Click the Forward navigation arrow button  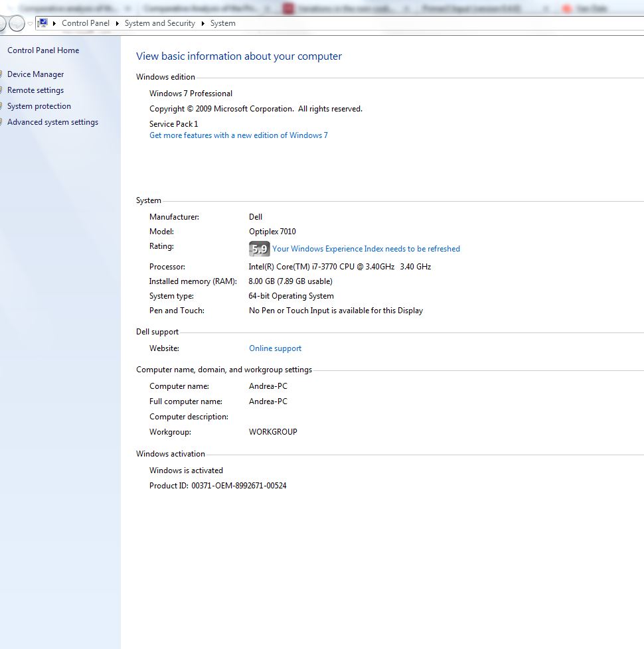(17, 24)
